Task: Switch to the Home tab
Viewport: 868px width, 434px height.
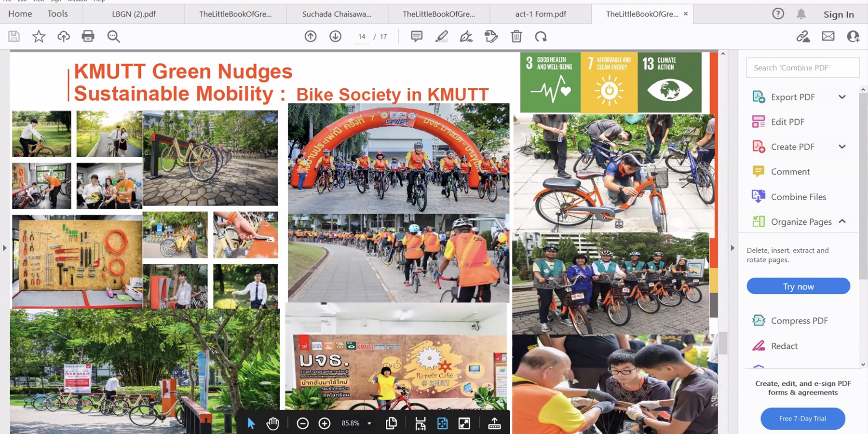Action: point(19,14)
